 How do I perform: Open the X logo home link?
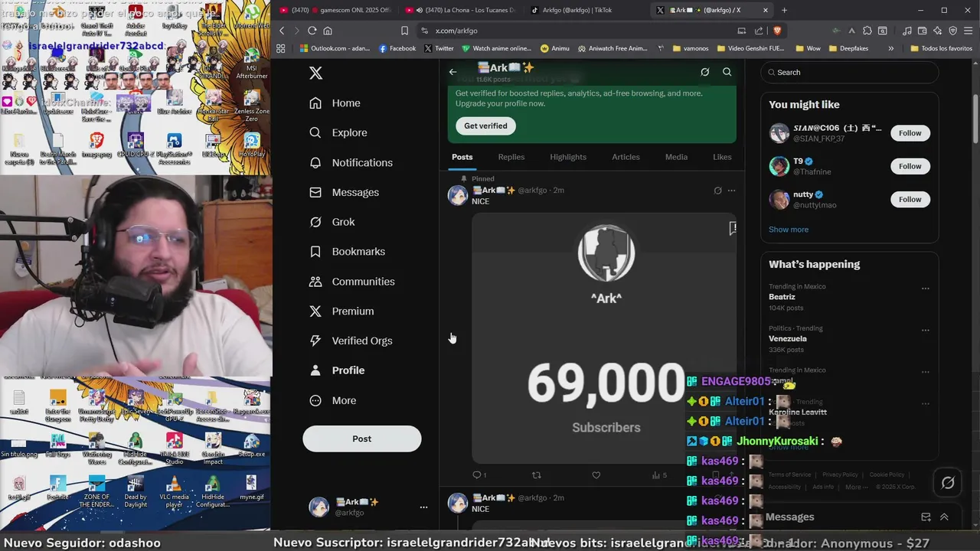[x=315, y=73]
